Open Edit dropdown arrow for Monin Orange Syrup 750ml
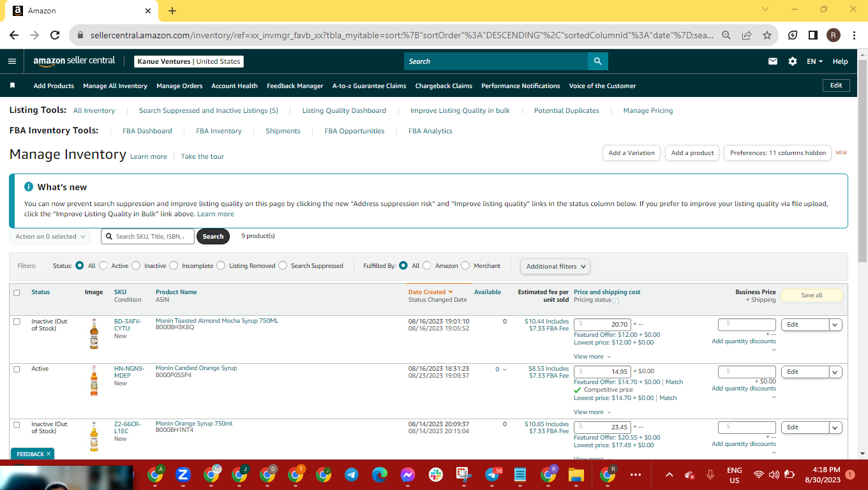The width and height of the screenshot is (868, 490). point(835,427)
